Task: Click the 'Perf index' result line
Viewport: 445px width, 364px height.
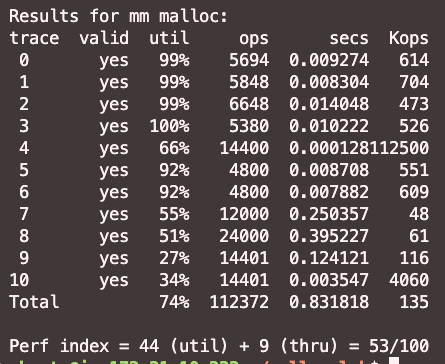Action: pos(219,346)
